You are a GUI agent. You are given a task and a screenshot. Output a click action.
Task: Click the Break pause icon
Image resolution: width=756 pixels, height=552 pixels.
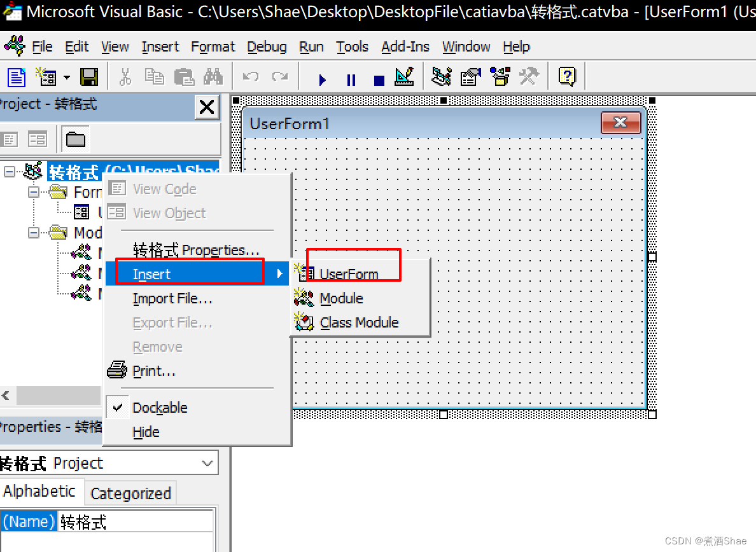351,79
